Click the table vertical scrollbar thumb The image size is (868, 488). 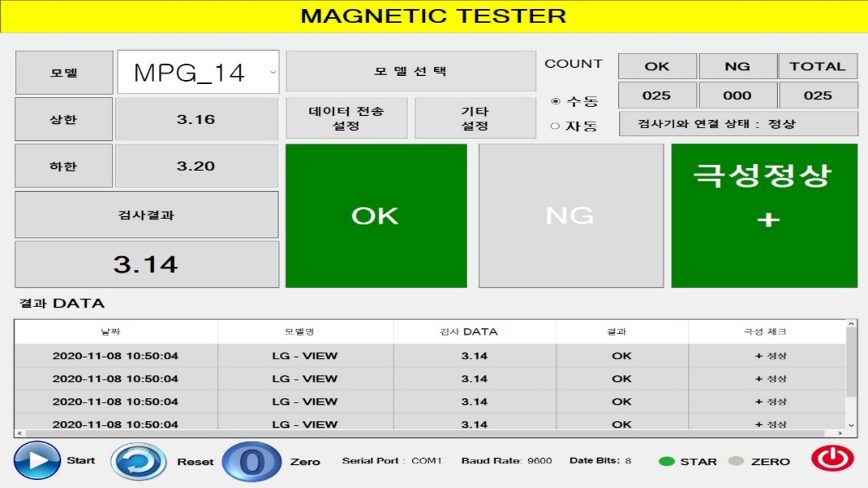(852, 364)
